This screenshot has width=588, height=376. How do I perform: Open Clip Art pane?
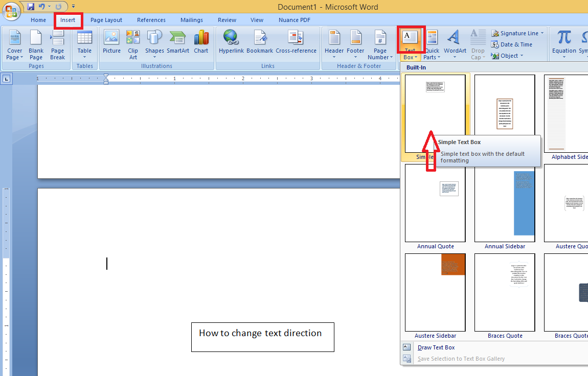coord(133,44)
